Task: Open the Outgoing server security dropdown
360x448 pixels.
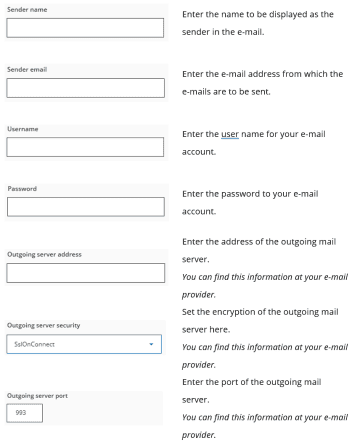Action: 84,344
